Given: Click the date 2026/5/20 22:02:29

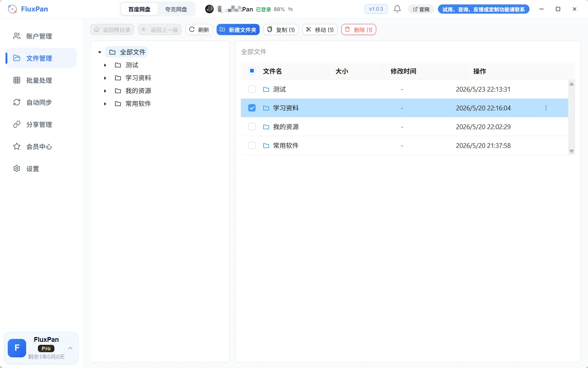Looking at the screenshot, I should [483, 127].
